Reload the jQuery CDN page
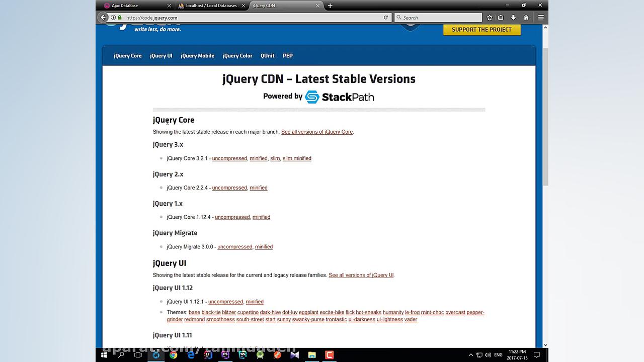 tap(386, 18)
